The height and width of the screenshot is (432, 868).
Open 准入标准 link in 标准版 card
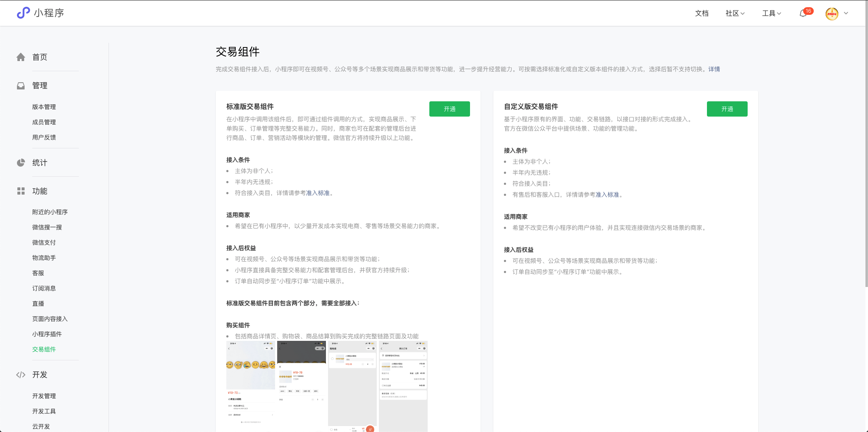318,193
